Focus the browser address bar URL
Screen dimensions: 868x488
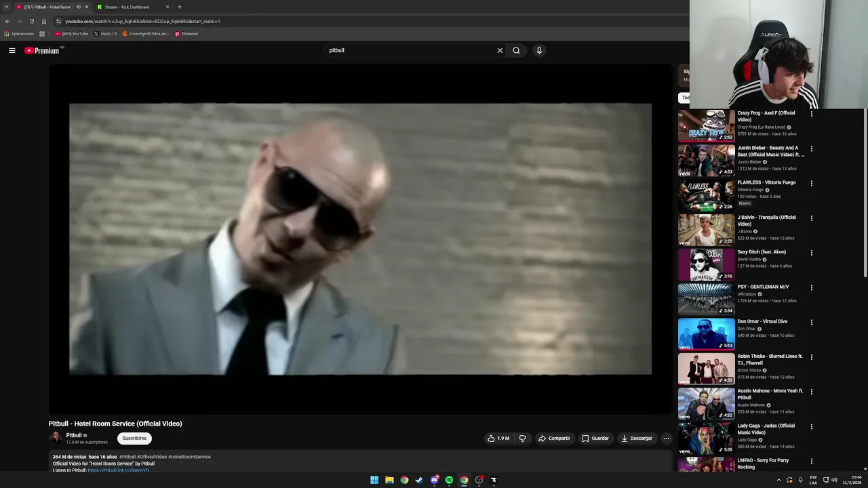point(142,21)
